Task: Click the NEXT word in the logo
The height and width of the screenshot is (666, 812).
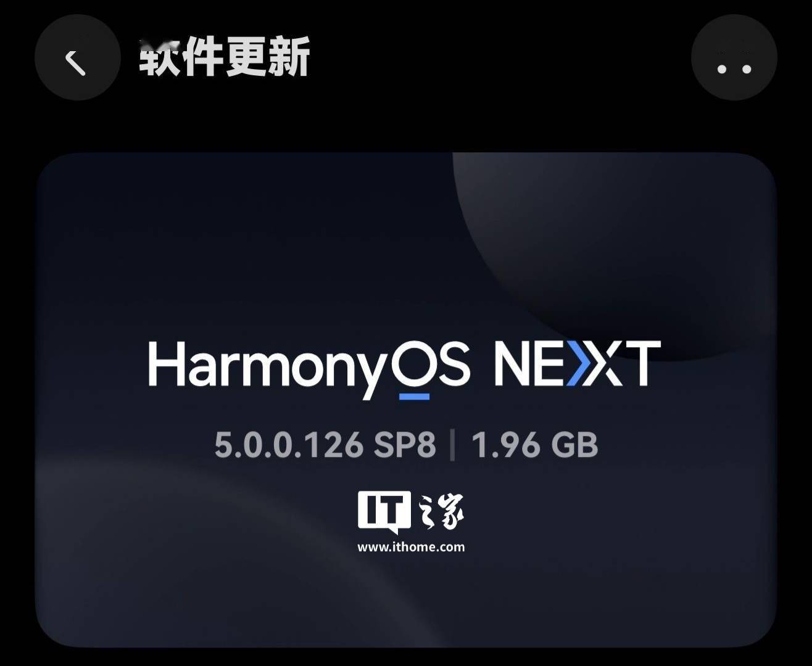Action: [x=578, y=364]
